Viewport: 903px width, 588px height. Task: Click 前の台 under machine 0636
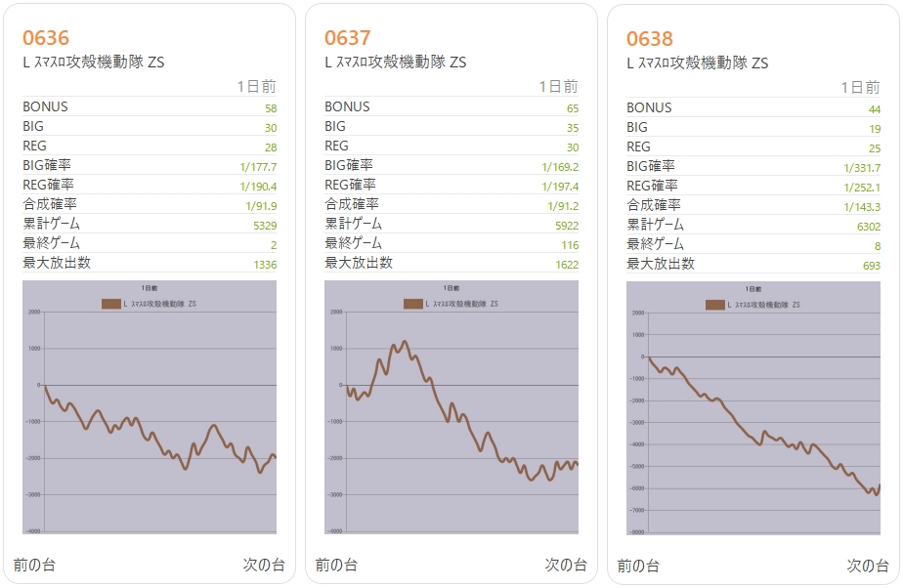tap(34, 564)
